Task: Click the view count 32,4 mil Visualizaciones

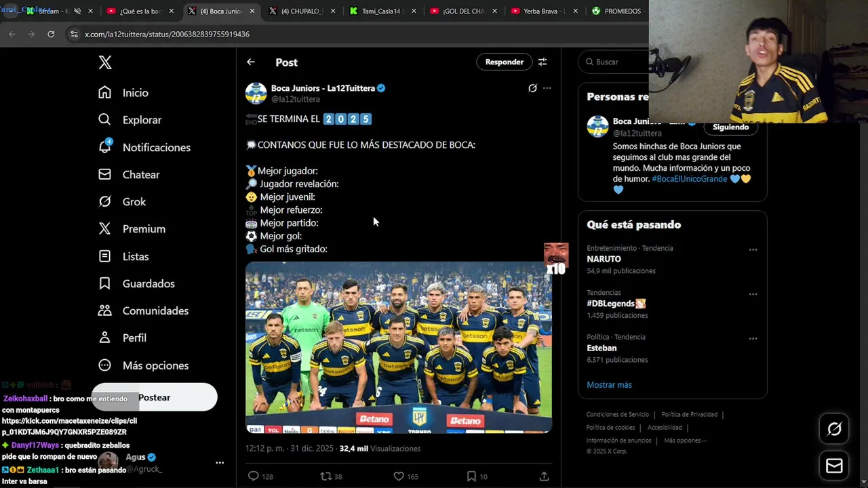Action: 380,449
